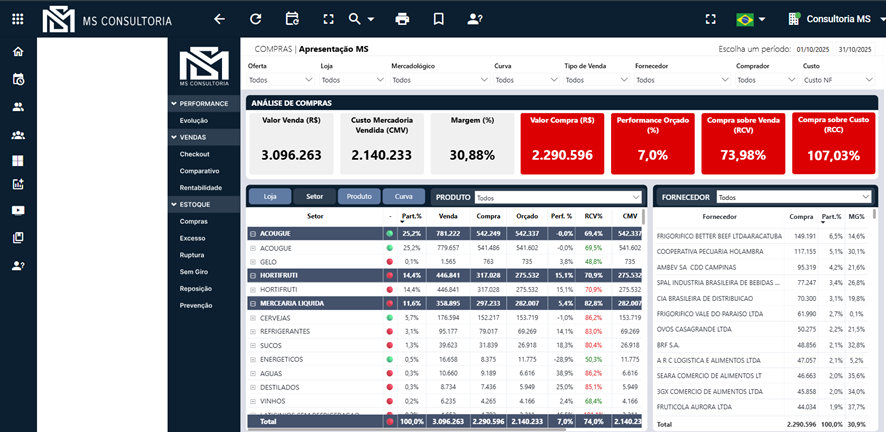Switch table grouping to Produto

(x=359, y=197)
